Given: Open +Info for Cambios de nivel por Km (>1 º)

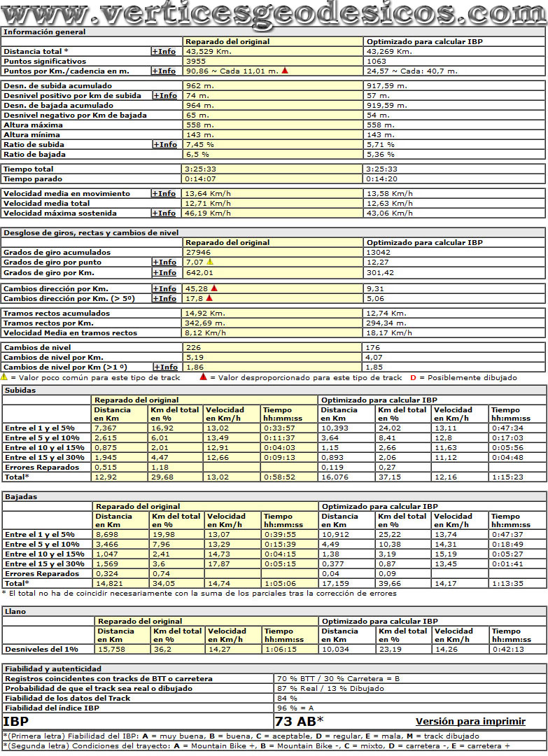Looking at the screenshot, I should coord(164,367).
